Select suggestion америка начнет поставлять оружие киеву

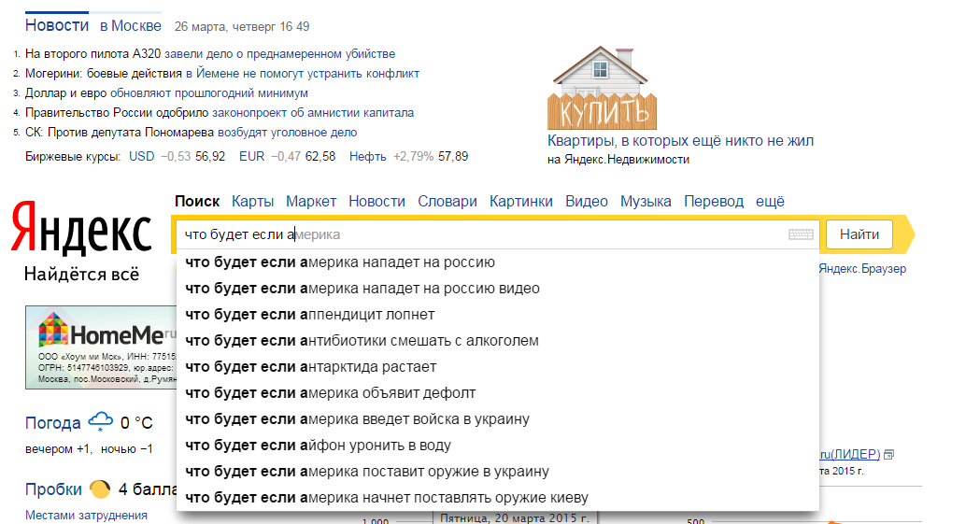point(498,499)
